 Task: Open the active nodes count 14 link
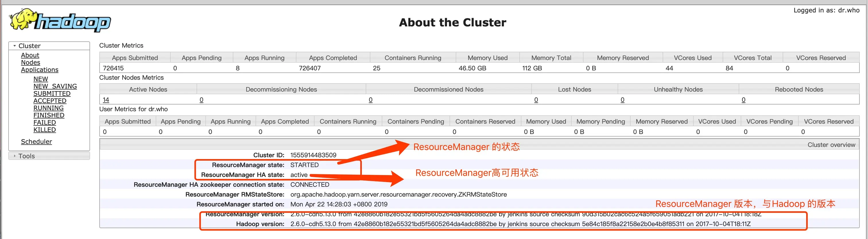(x=106, y=100)
